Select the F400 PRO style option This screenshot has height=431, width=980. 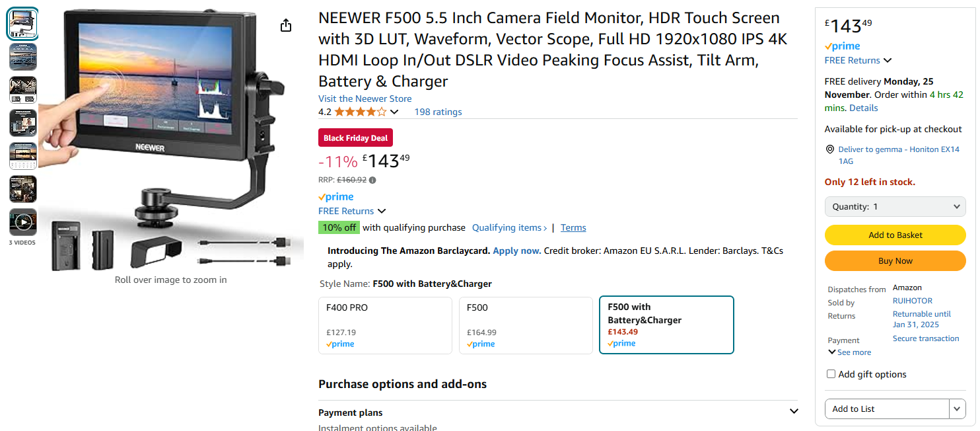click(x=385, y=325)
